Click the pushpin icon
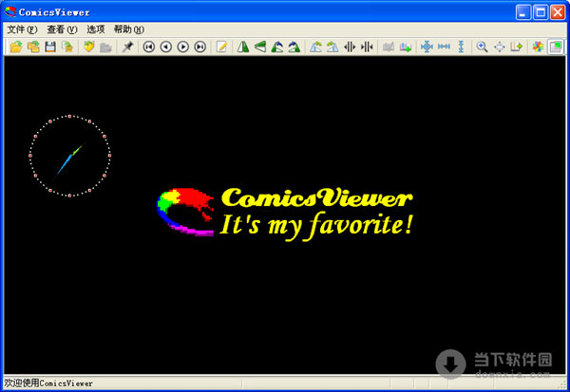The image size is (570, 392). [x=127, y=47]
